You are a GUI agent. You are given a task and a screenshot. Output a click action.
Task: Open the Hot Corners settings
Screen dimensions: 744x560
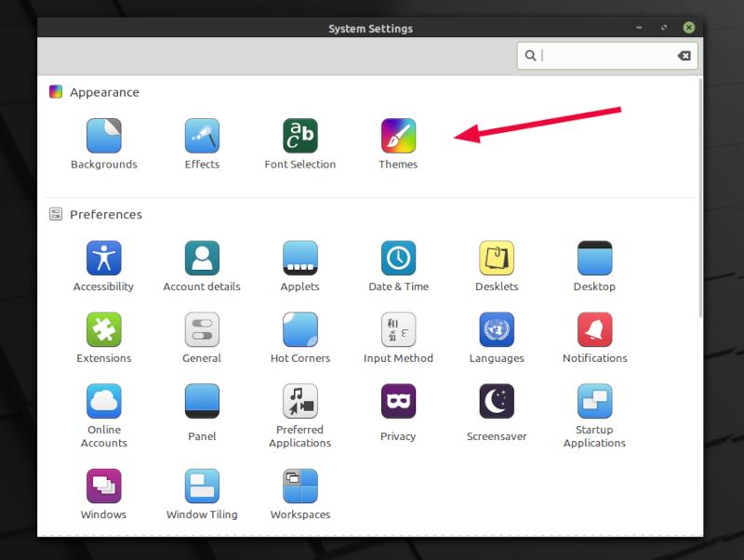(299, 336)
